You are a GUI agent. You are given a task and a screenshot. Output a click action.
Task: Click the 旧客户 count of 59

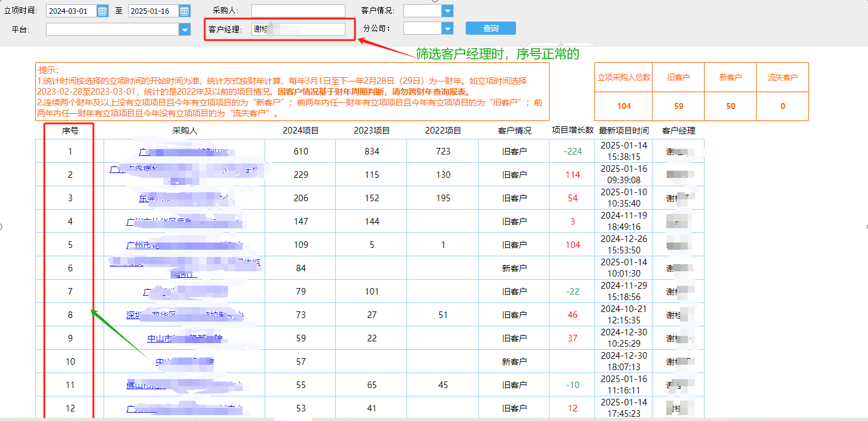click(678, 106)
